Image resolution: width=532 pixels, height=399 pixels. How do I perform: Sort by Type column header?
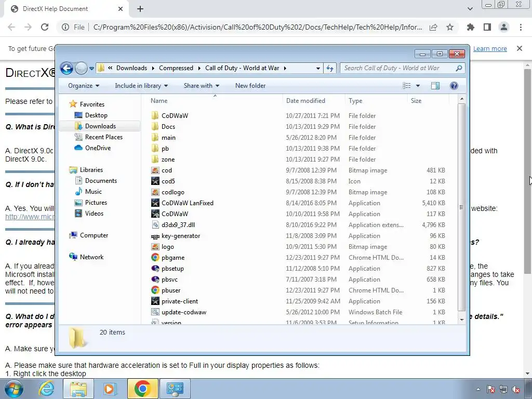pyautogui.click(x=355, y=101)
